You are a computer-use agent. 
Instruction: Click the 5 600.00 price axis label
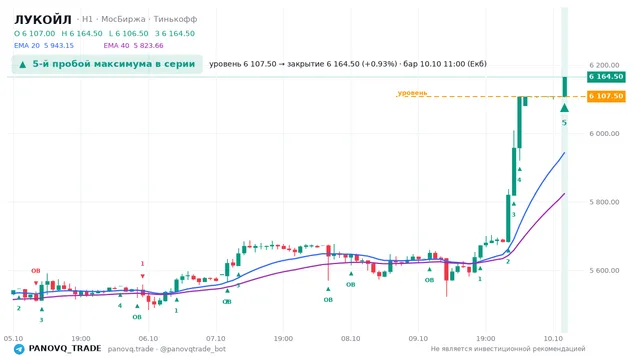coord(604,271)
